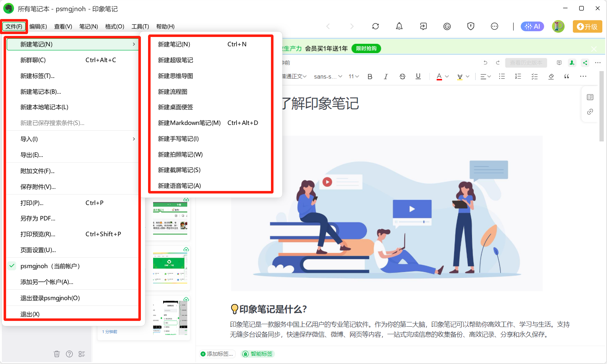
Task: Click the yellow highlight color swatch
Action: tap(460, 76)
